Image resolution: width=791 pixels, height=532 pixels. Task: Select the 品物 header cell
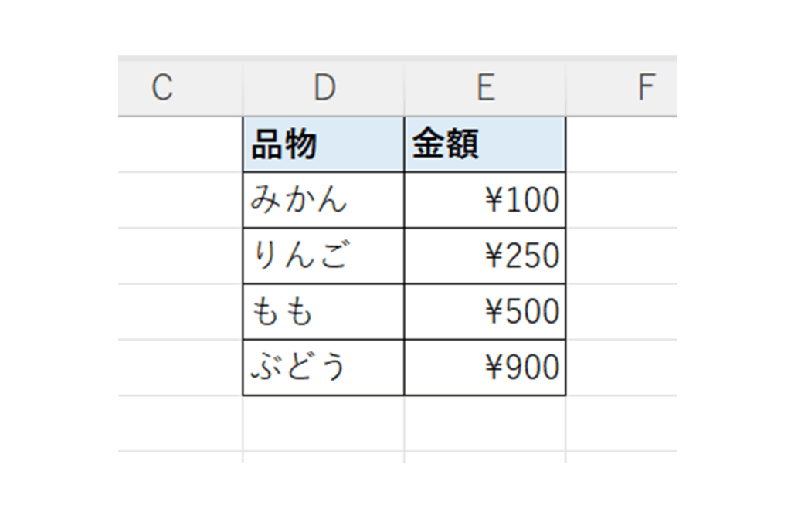pos(323,144)
